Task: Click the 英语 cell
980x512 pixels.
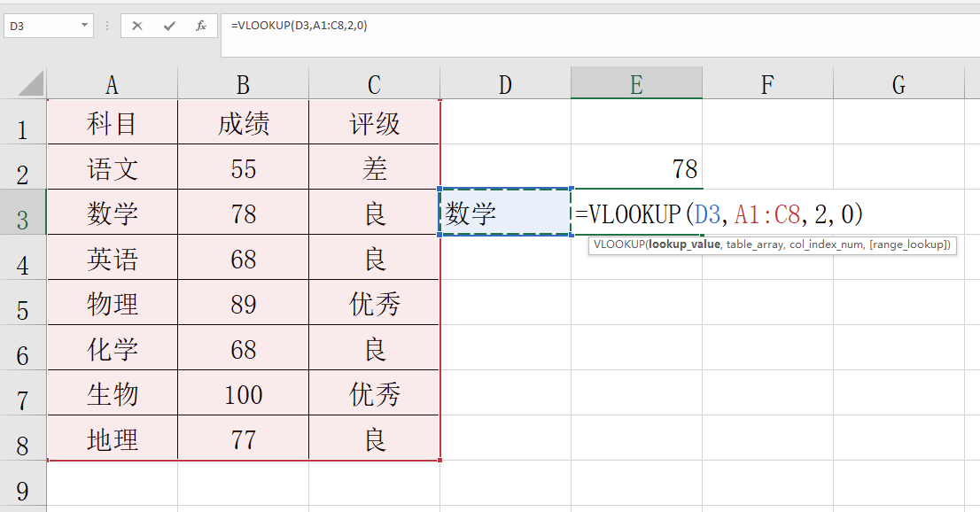Action: coord(113,257)
